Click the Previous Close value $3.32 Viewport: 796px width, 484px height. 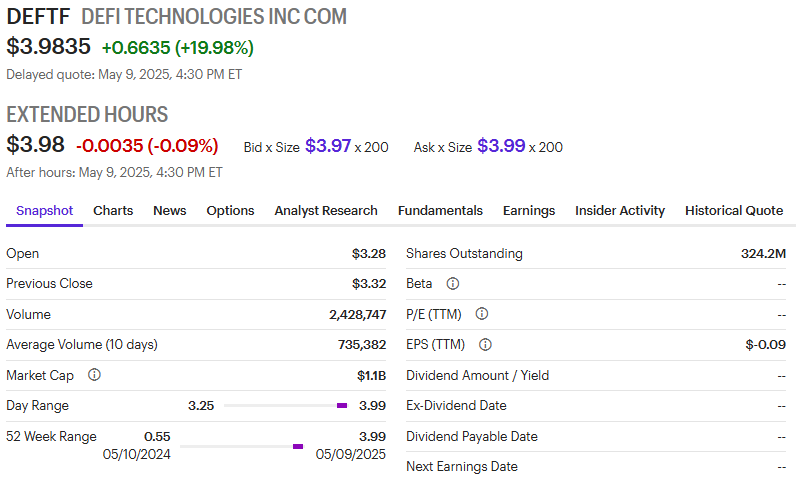tap(369, 283)
